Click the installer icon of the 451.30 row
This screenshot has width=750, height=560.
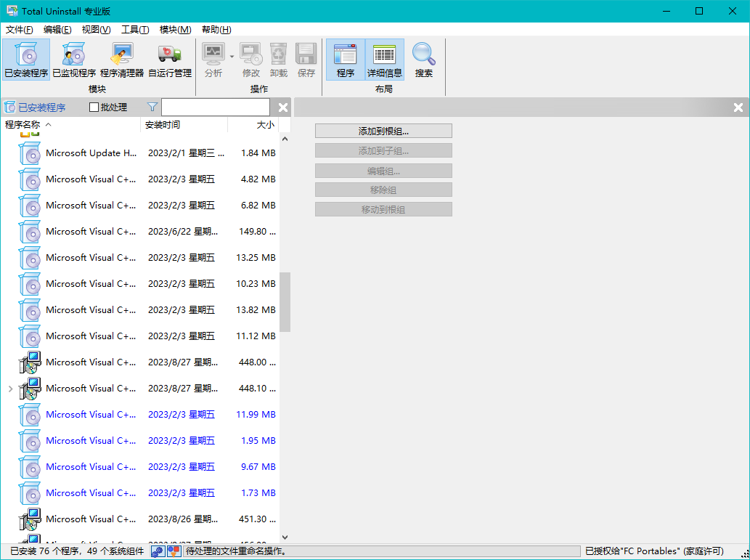30,519
